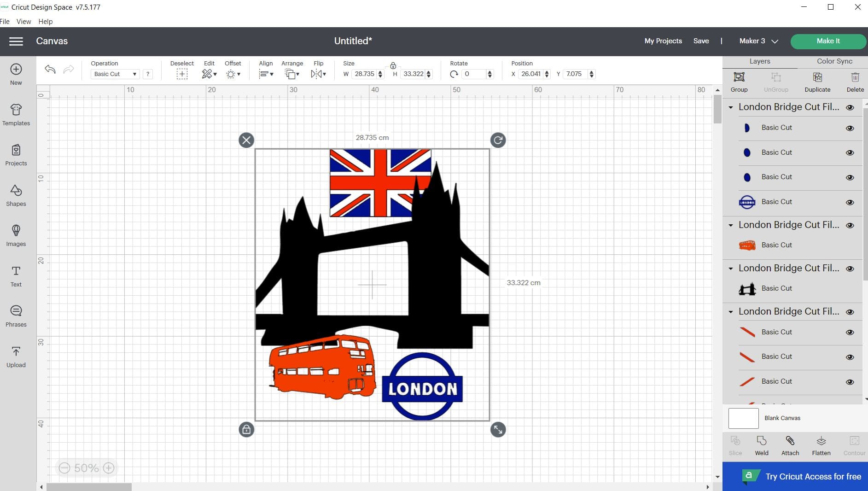
Task: Zoom in the canvas
Action: coord(109,468)
